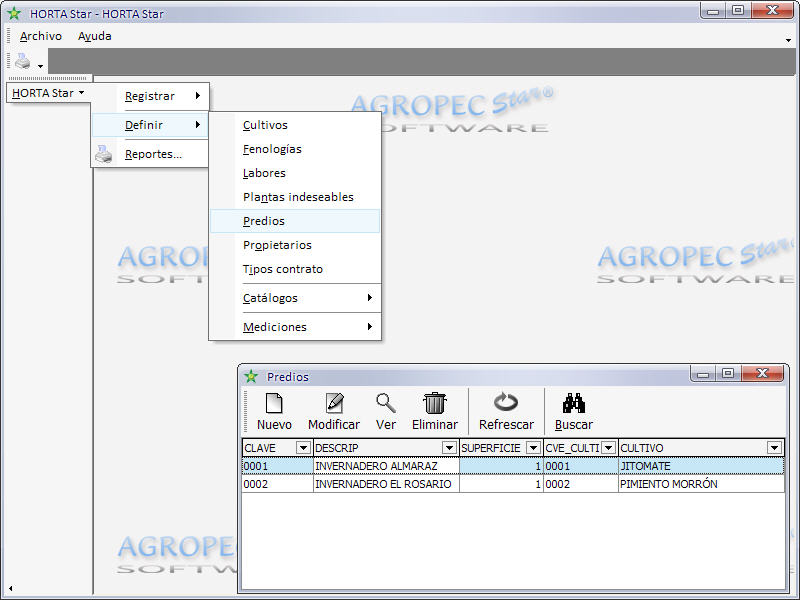This screenshot has height=600, width=800.
Task: Expand the Catálogos submenu
Action: 295,298
